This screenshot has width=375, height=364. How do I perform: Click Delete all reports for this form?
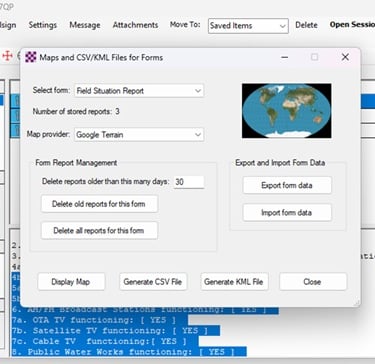pyautogui.click(x=99, y=230)
